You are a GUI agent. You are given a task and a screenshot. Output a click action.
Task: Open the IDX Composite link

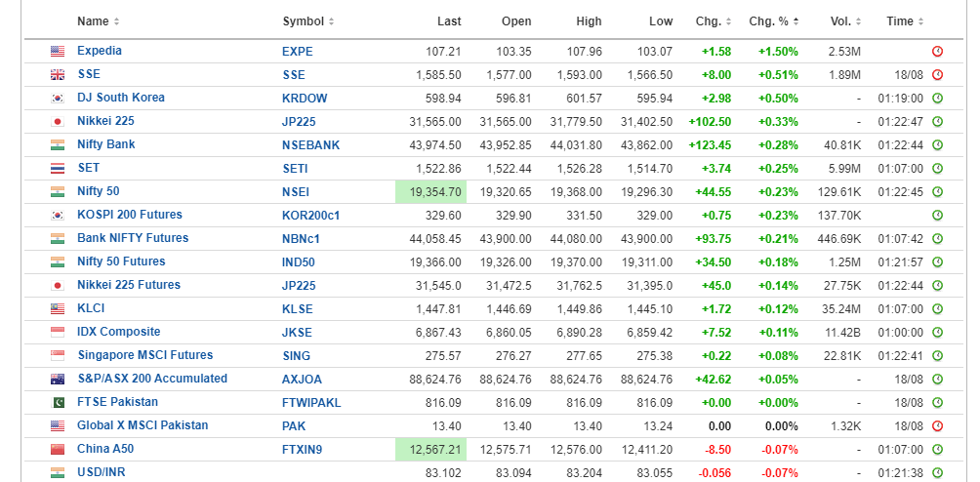(x=119, y=332)
